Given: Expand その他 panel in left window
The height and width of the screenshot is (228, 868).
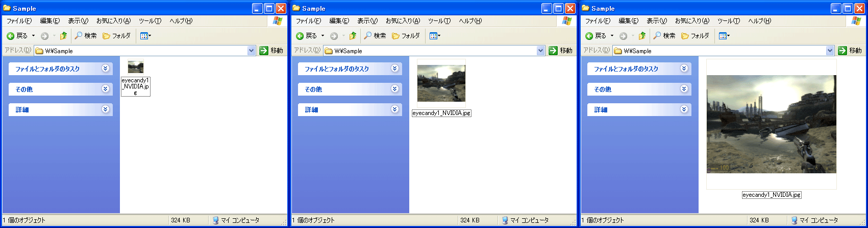Looking at the screenshot, I should 106,89.
